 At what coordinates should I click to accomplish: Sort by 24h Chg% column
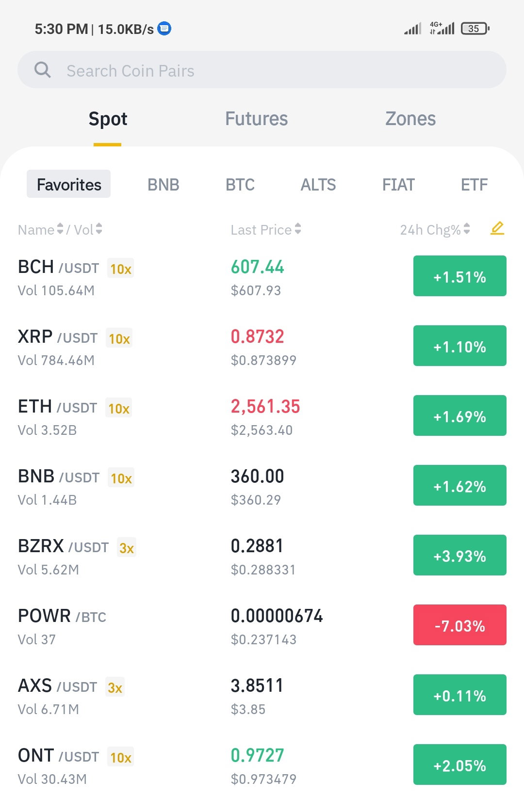click(435, 229)
